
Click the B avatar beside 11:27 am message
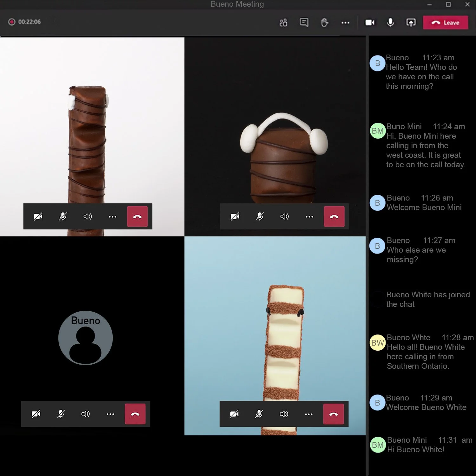click(377, 246)
